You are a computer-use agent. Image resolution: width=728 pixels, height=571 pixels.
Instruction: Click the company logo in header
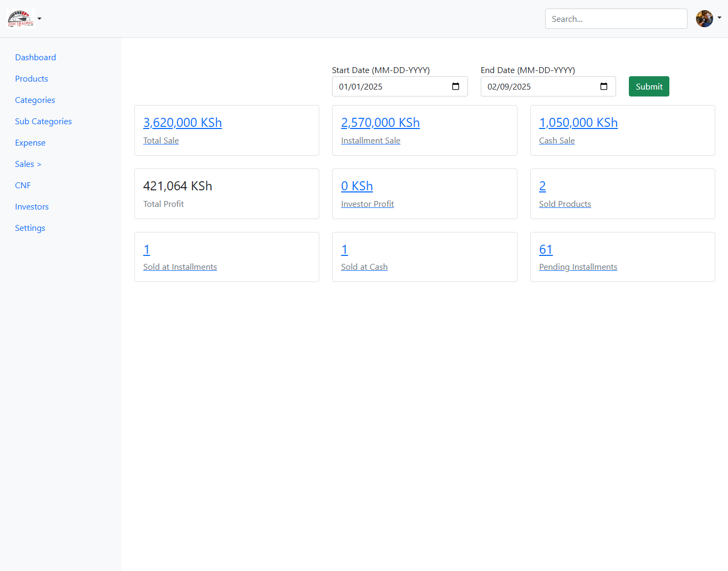pyautogui.click(x=21, y=19)
